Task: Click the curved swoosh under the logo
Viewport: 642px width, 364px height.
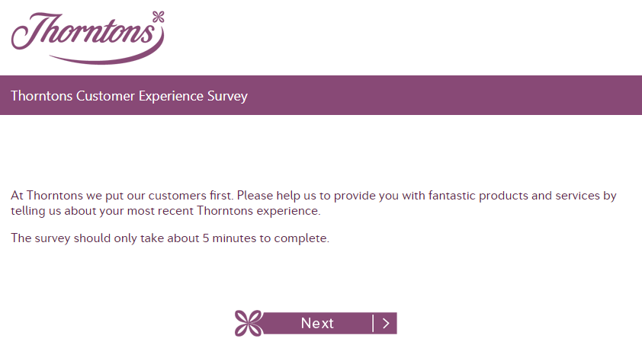Action: click(107, 56)
